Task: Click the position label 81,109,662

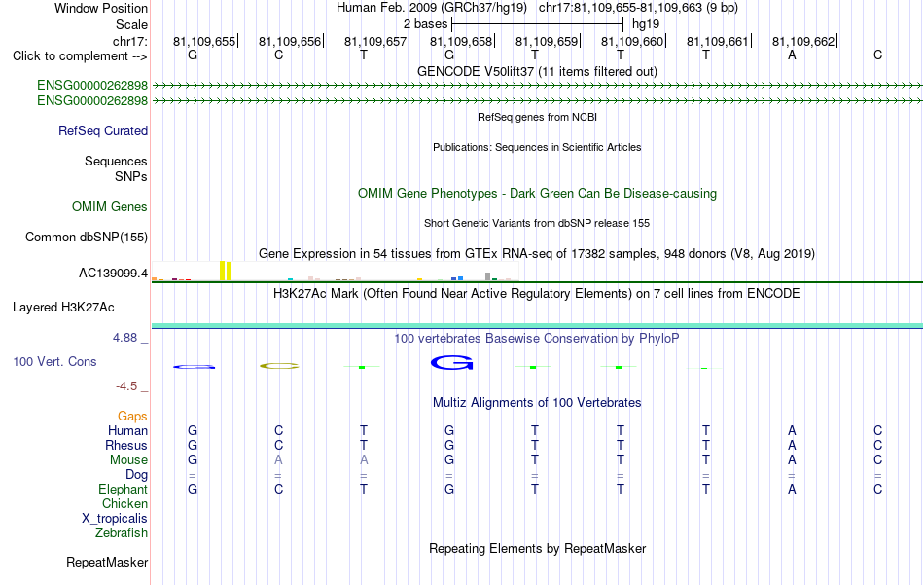Action: click(803, 41)
